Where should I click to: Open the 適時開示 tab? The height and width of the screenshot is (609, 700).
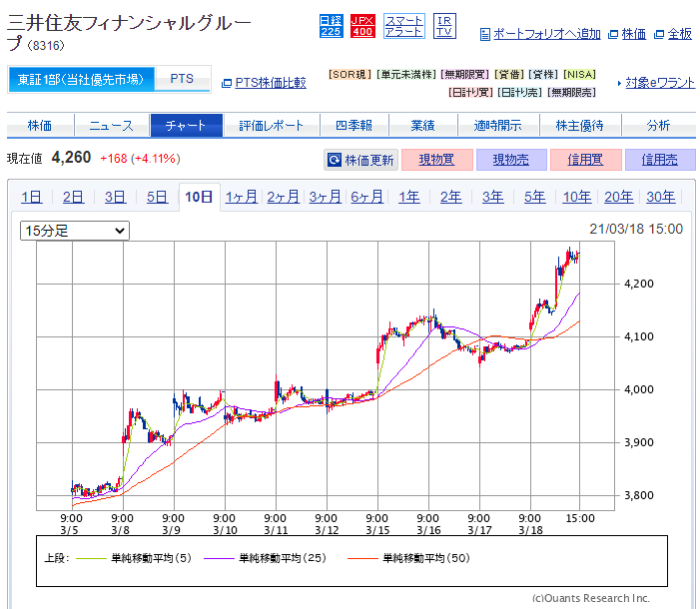497,126
